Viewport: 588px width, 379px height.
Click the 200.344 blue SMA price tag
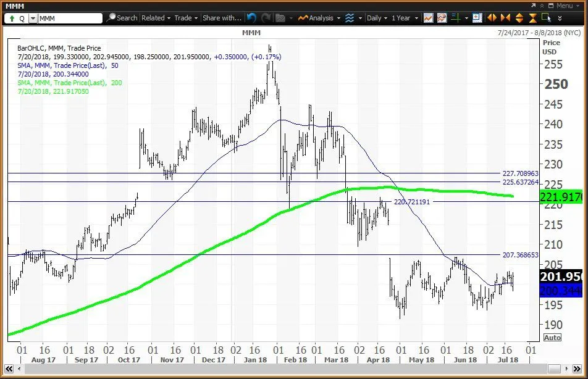pyautogui.click(x=561, y=290)
